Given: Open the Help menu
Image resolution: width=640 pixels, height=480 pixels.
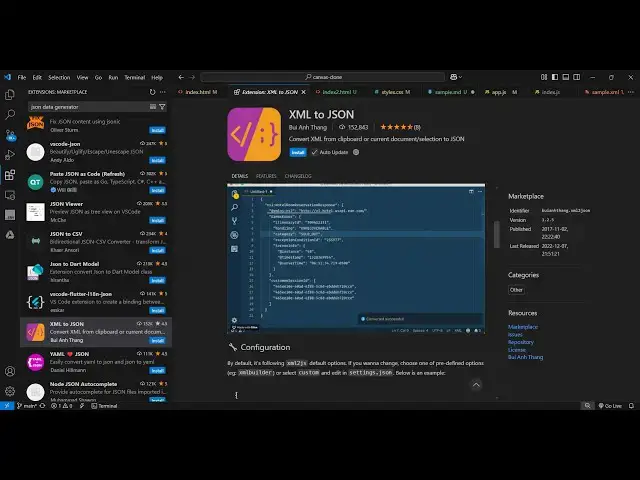Looking at the screenshot, I should 157,77.
